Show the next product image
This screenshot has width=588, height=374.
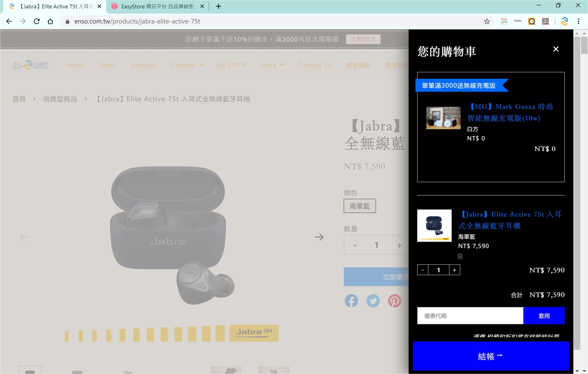(319, 237)
